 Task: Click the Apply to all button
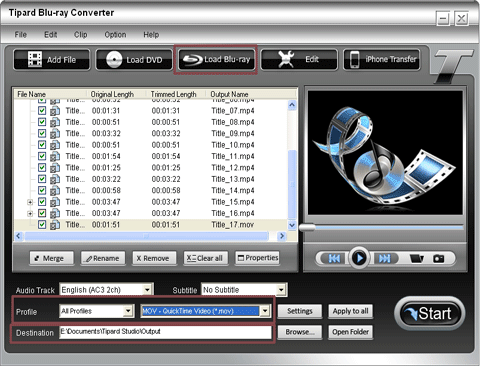point(350,311)
